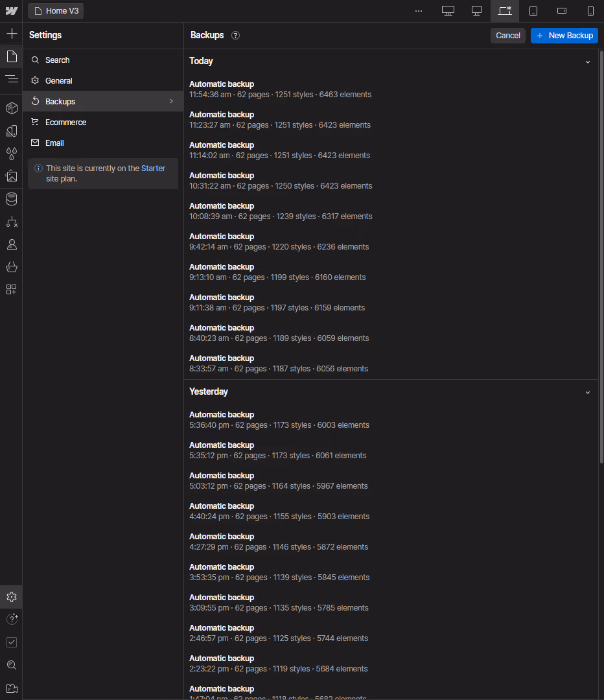Collapse the Yesterday backups section
The height and width of the screenshot is (700, 604).
pos(588,392)
